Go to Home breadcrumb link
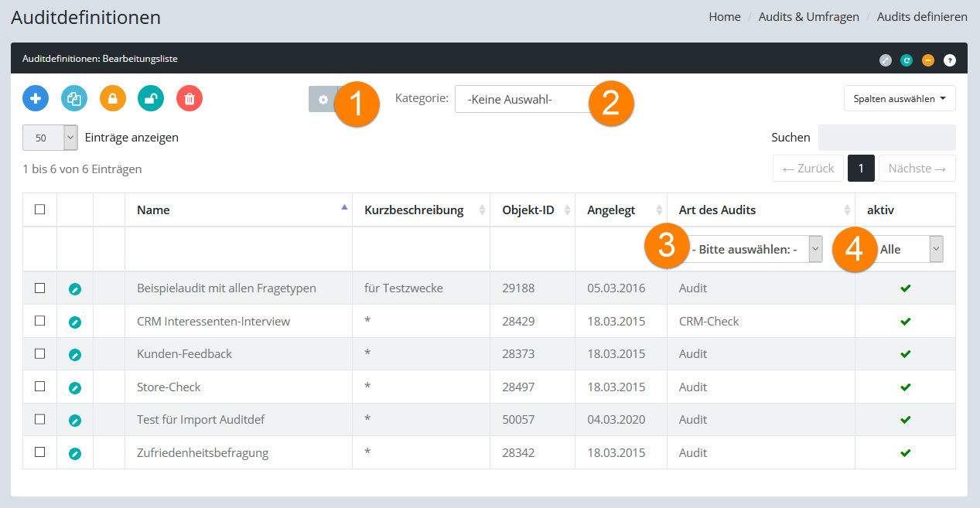 pyautogui.click(x=724, y=17)
